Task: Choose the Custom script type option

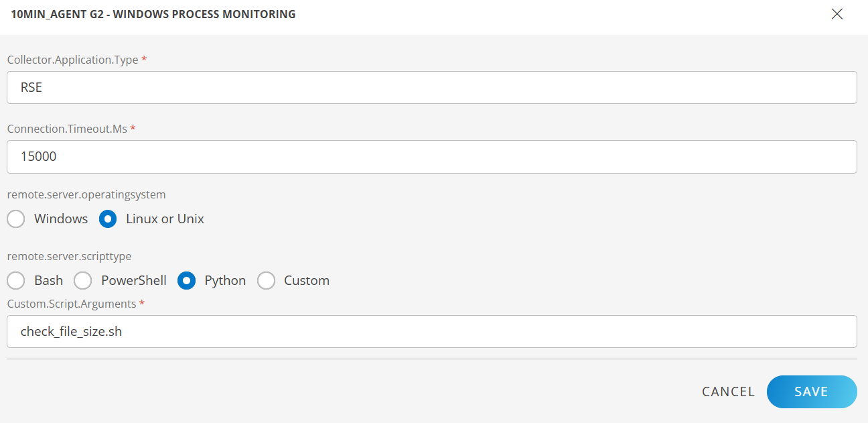Action: tap(267, 281)
